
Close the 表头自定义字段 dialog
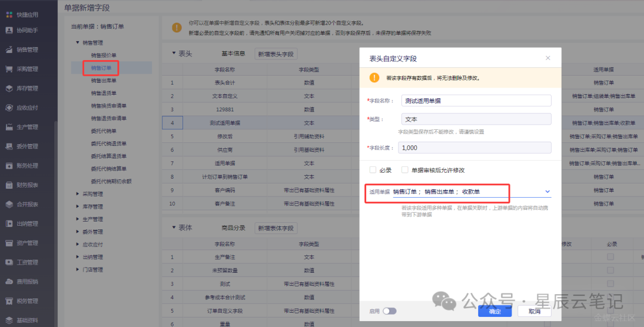click(x=548, y=58)
